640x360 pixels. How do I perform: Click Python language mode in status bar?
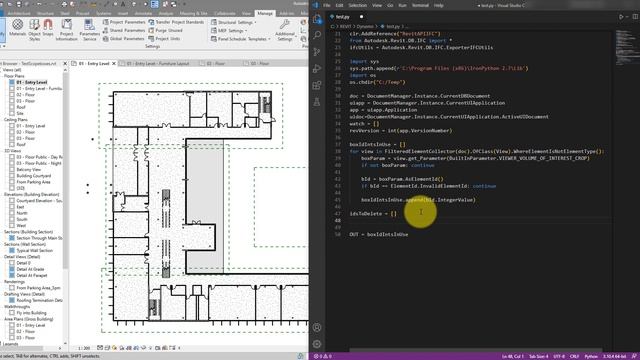coord(591,356)
